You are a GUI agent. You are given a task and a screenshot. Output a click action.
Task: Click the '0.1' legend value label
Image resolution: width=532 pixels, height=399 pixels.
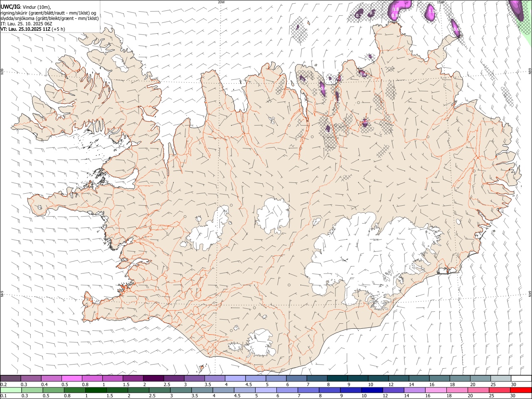pos(4,396)
